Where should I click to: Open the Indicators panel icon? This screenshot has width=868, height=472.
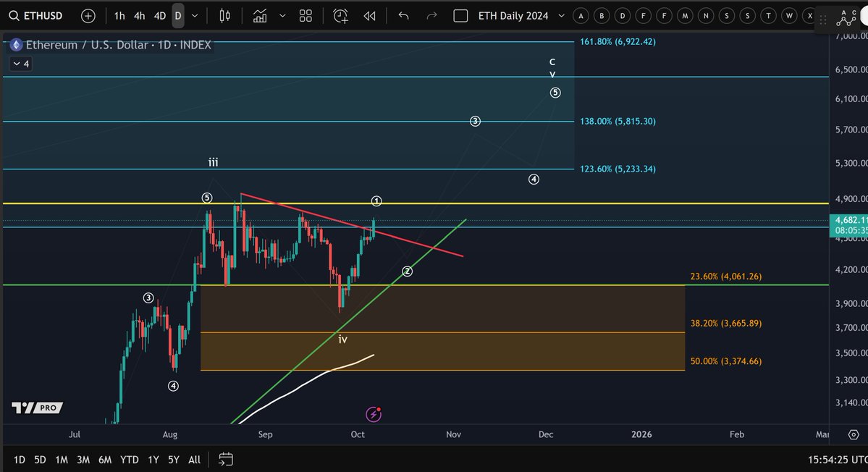tap(260, 16)
